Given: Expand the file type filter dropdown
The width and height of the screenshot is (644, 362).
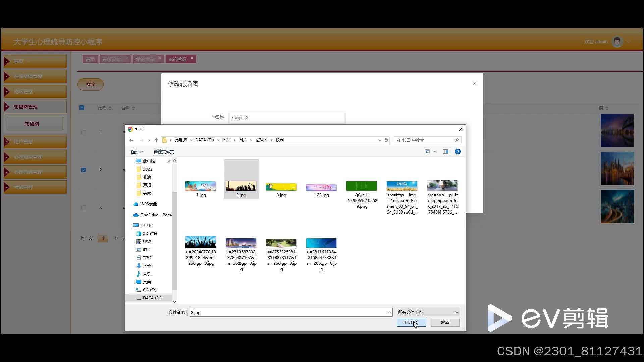Looking at the screenshot, I should pyautogui.click(x=457, y=312).
